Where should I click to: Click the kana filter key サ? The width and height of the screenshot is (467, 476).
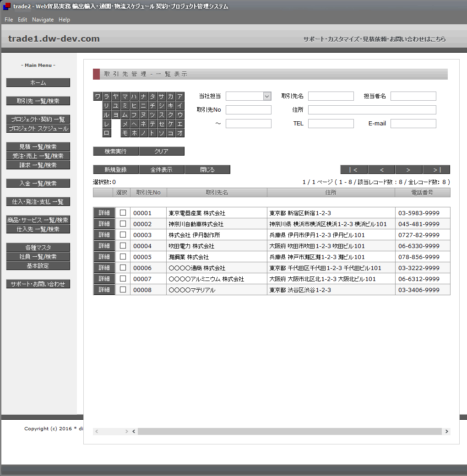click(162, 96)
